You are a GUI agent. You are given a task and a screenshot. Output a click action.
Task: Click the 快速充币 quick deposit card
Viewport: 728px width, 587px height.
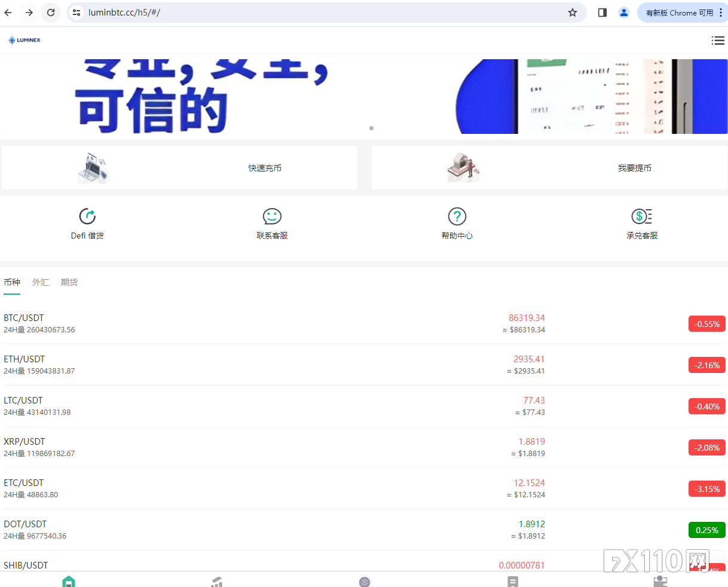click(x=179, y=167)
